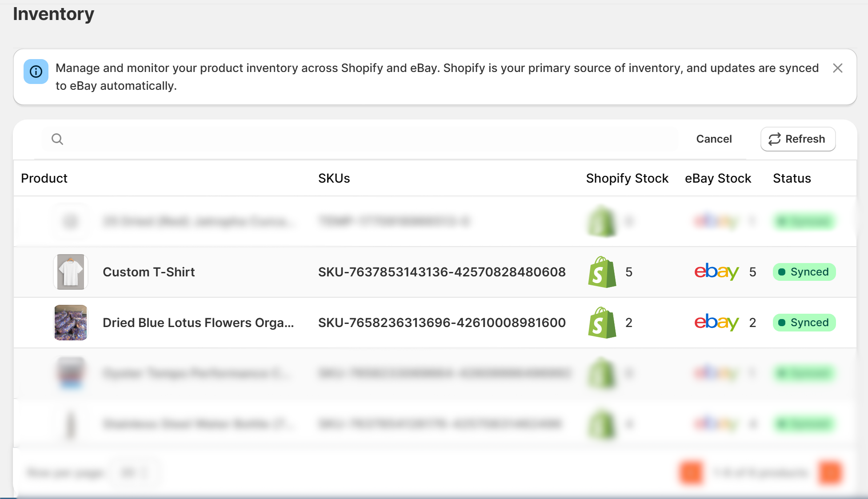Select the Dried Blue Lotus Flowers product name
The width and height of the screenshot is (868, 499).
(198, 323)
